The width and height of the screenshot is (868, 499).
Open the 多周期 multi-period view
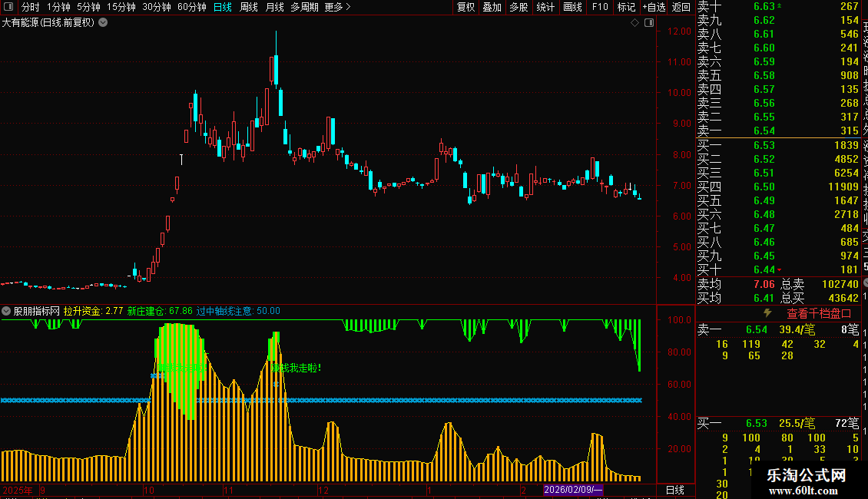[304, 7]
